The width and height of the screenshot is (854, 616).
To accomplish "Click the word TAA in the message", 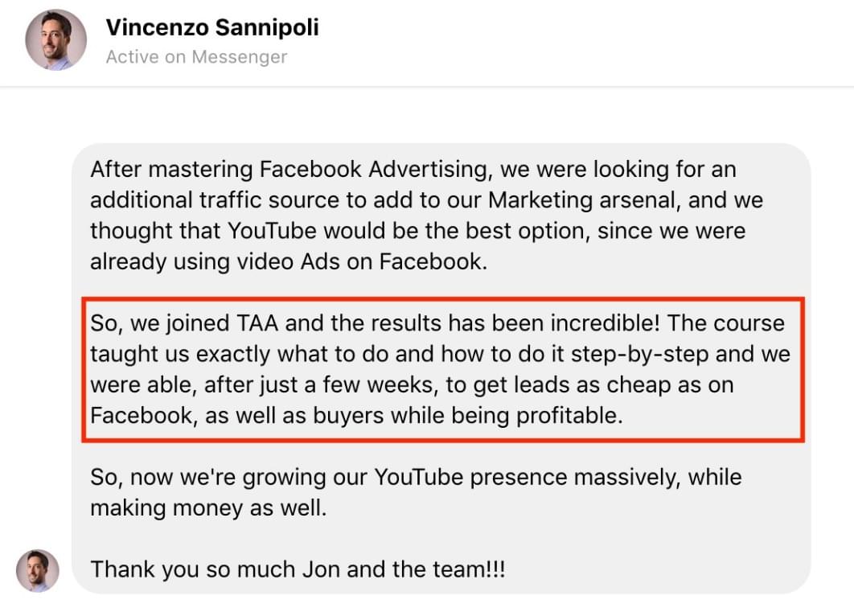I will (x=257, y=323).
